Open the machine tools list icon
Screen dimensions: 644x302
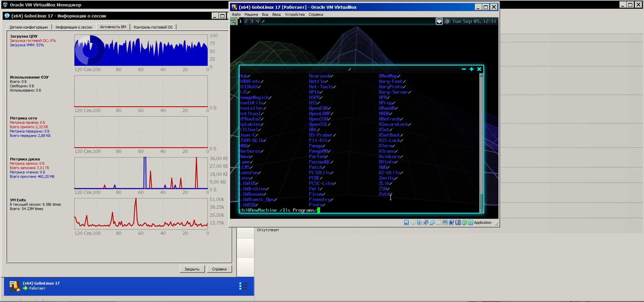click(243, 286)
